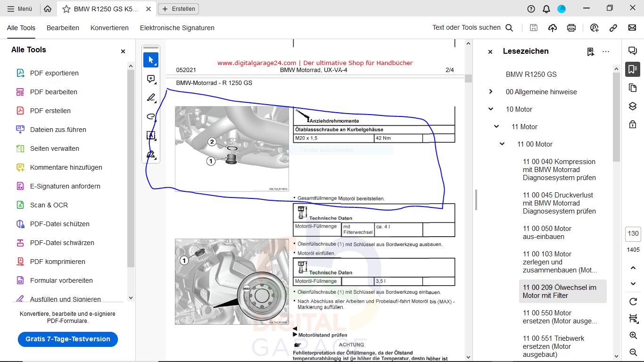Choose the add comment tool
Image resolution: width=644 pixels, height=362 pixels.
151,79
